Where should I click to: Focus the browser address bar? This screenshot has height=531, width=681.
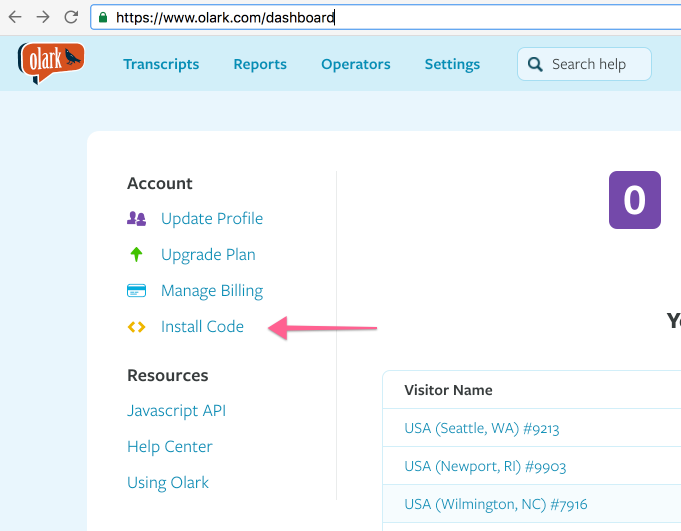(x=386, y=17)
